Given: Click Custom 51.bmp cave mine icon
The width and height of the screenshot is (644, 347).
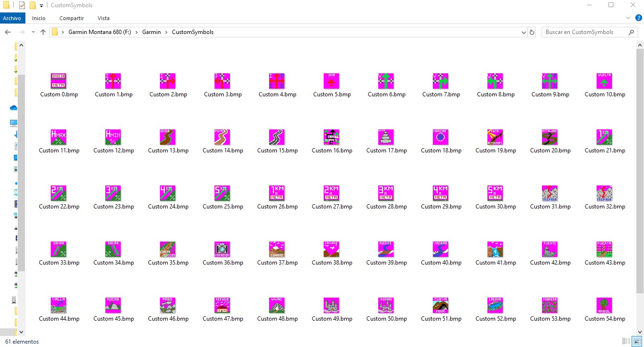Looking at the screenshot, I should (441, 305).
